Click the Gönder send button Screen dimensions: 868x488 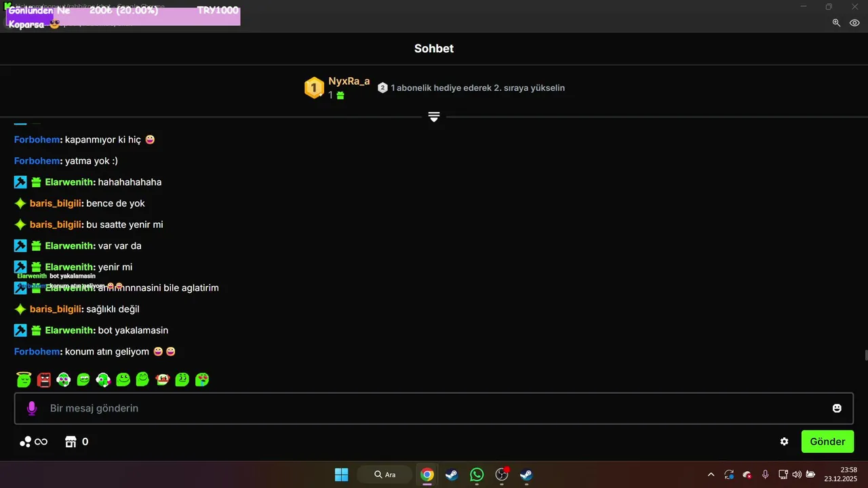827,441
